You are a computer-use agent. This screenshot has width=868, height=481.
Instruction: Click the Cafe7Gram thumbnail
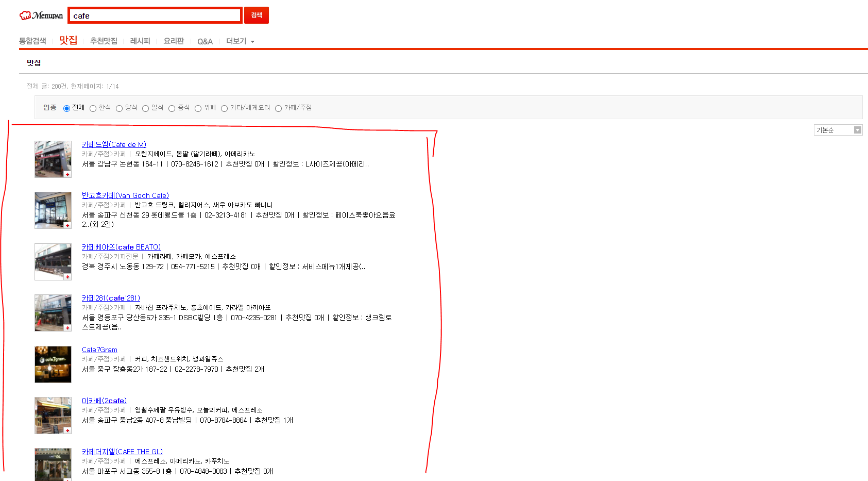53,364
